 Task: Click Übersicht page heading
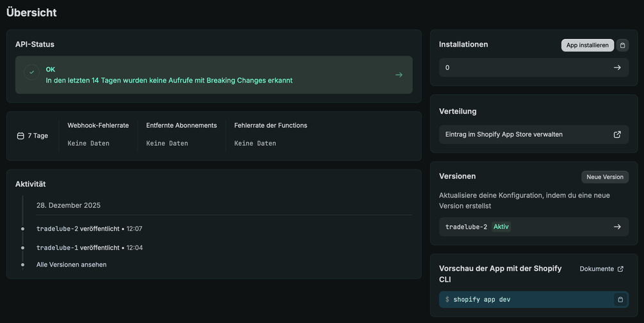[x=31, y=12]
